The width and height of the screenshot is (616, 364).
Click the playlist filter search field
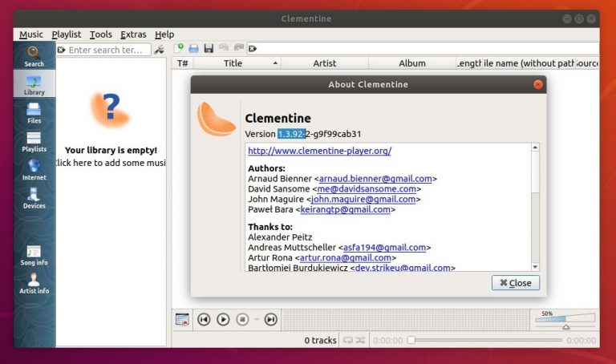coord(423,49)
